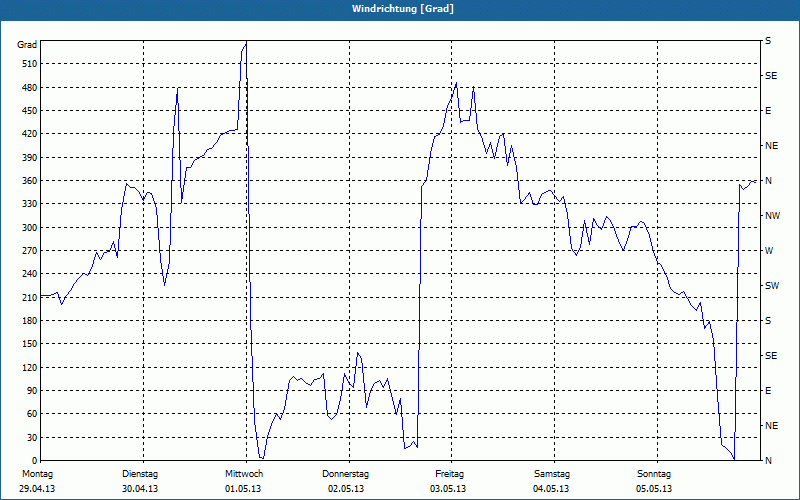
Task: Select the 'Freitag' day label
Action: 449,474
